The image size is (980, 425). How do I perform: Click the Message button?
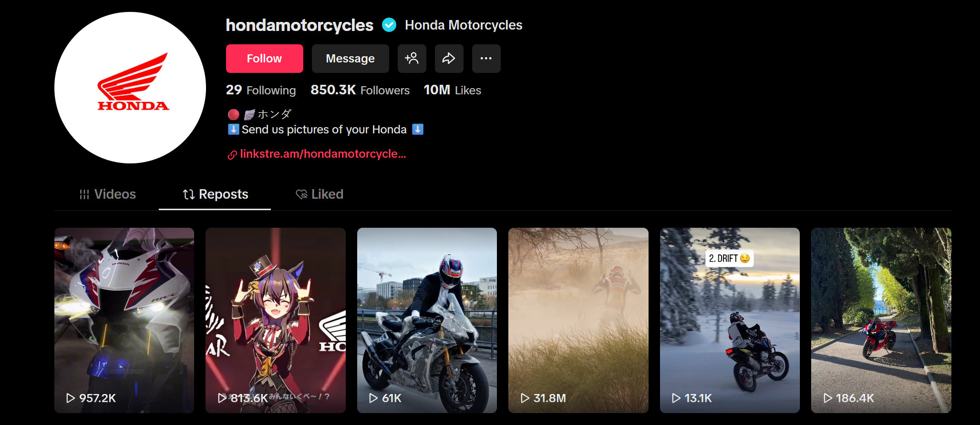coord(350,59)
